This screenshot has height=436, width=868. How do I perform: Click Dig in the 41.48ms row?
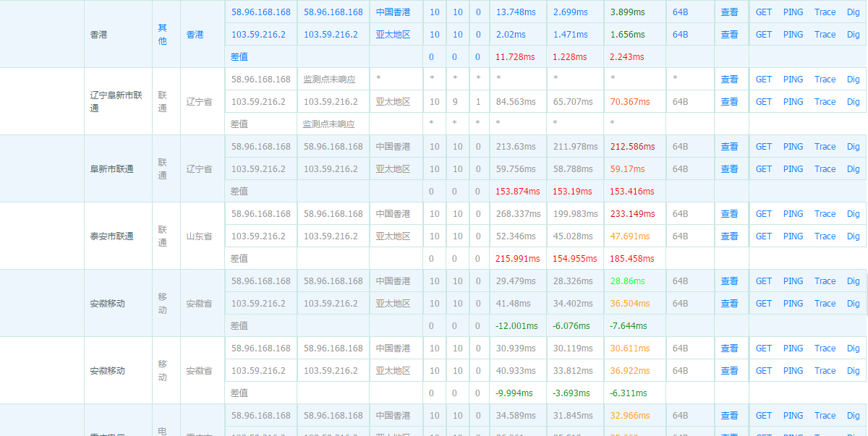(x=854, y=304)
